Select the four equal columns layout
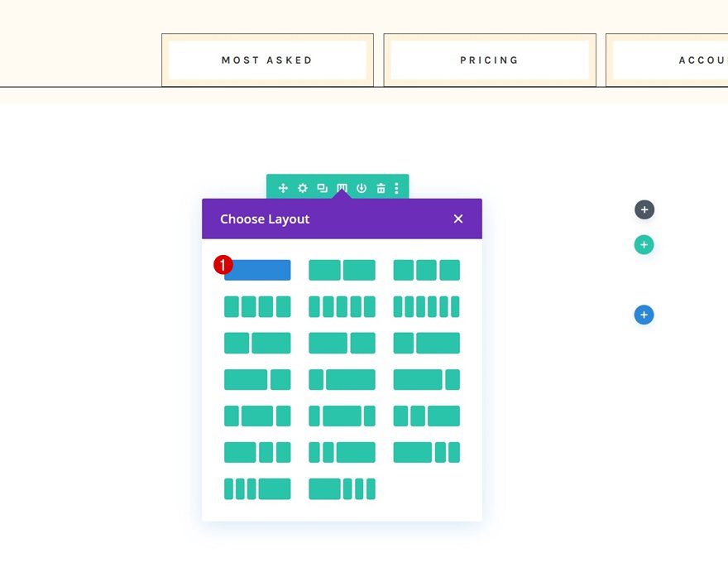Screen dimensions: 728x582 coord(257,305)
